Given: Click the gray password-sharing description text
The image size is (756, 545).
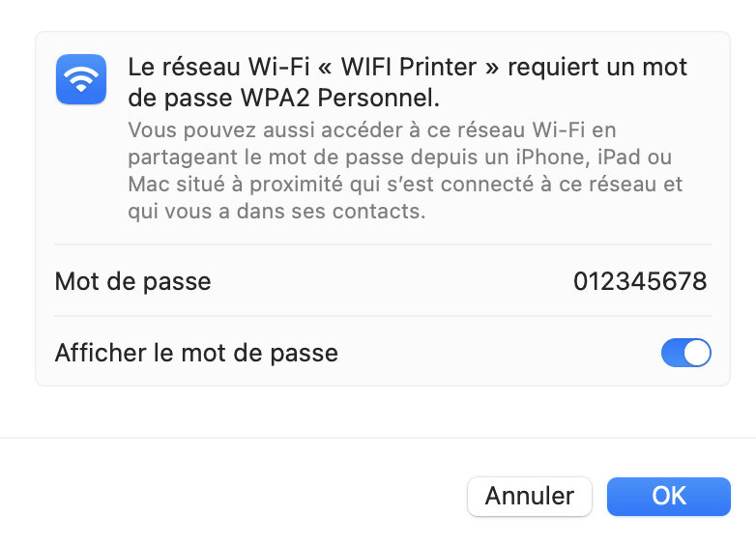Looking at the screenshot, I should coord(405,171).
